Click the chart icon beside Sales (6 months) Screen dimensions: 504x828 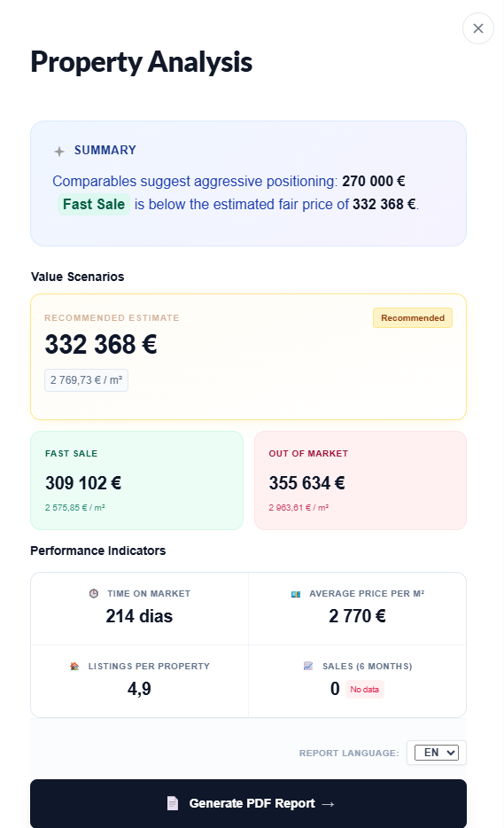coord(308,667)
